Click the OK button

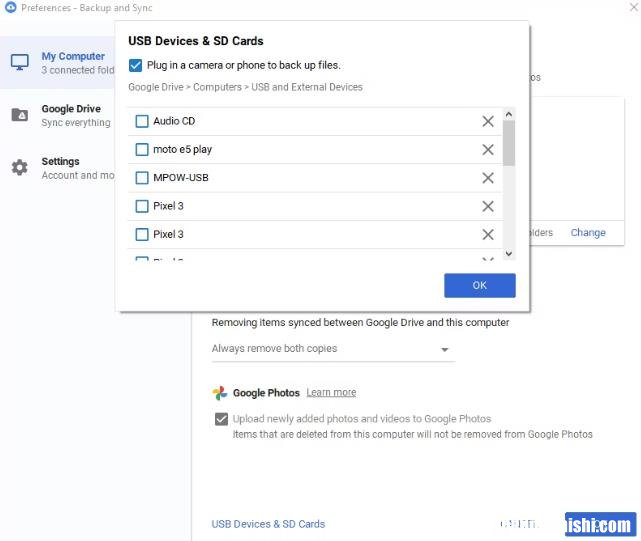(480, 285)
